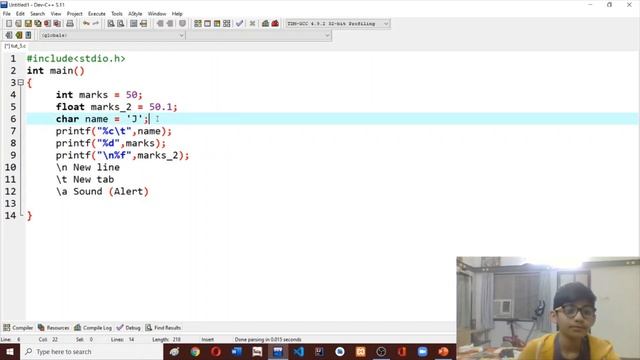This screenshot has height=360, width=640.
Task: Click 'Done parsing' status bar message
Action: (x=268, y=339)
